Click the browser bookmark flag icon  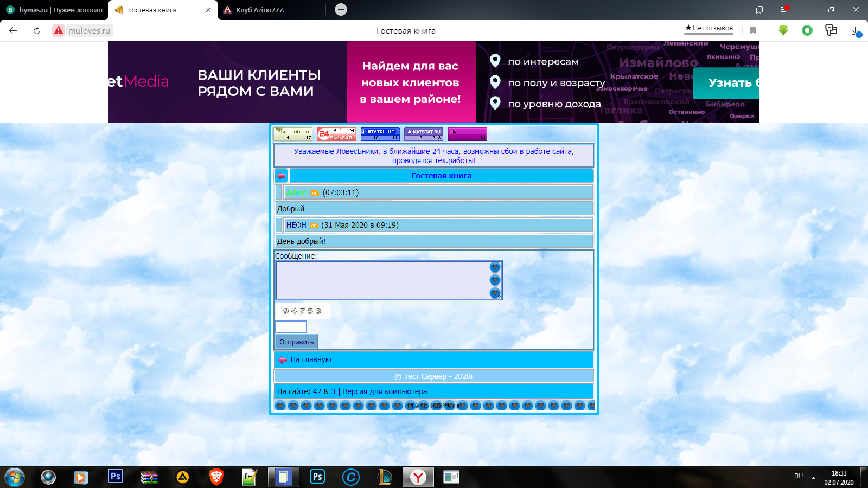tap(753, 30)
